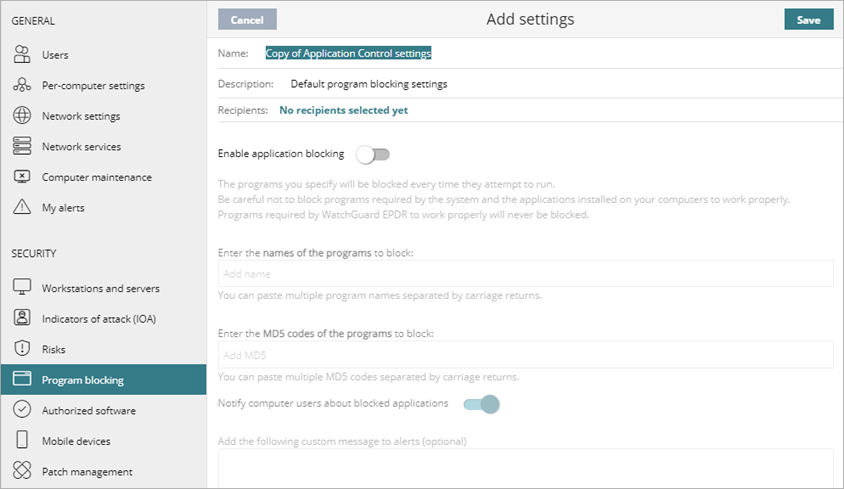Click the Computer maintenance icon
The image size is (844, 489).
(22, 177)
